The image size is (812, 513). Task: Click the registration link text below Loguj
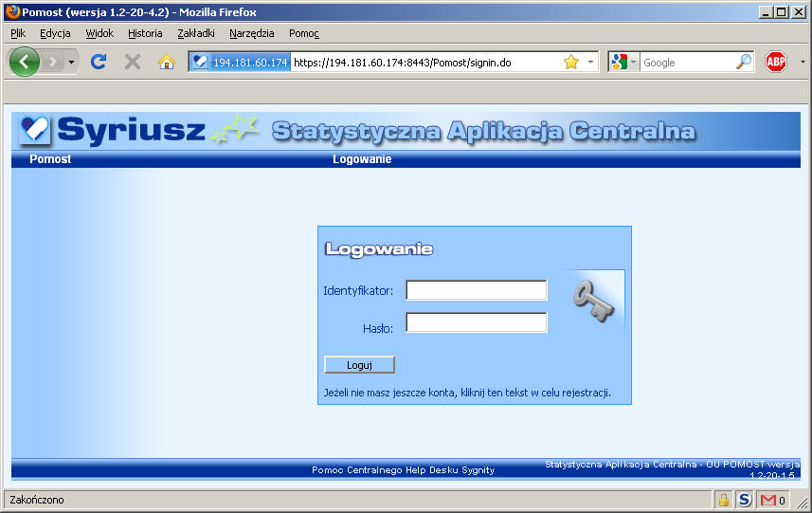467,393
